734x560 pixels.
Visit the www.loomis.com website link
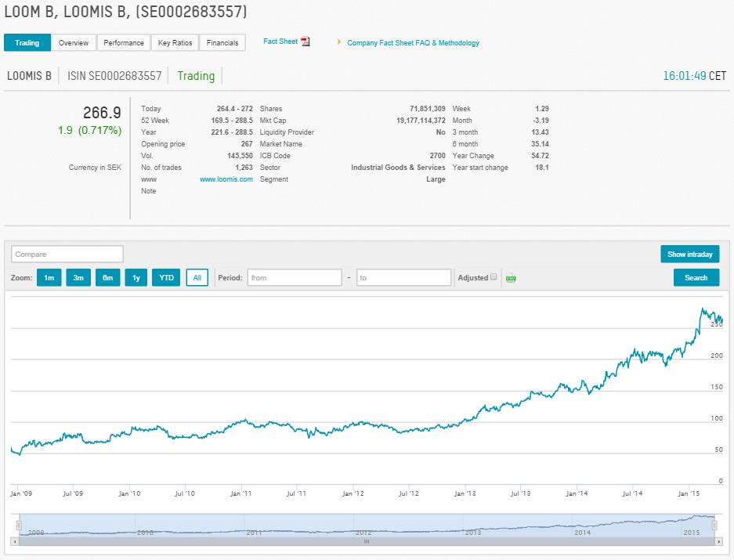point(226,179)
